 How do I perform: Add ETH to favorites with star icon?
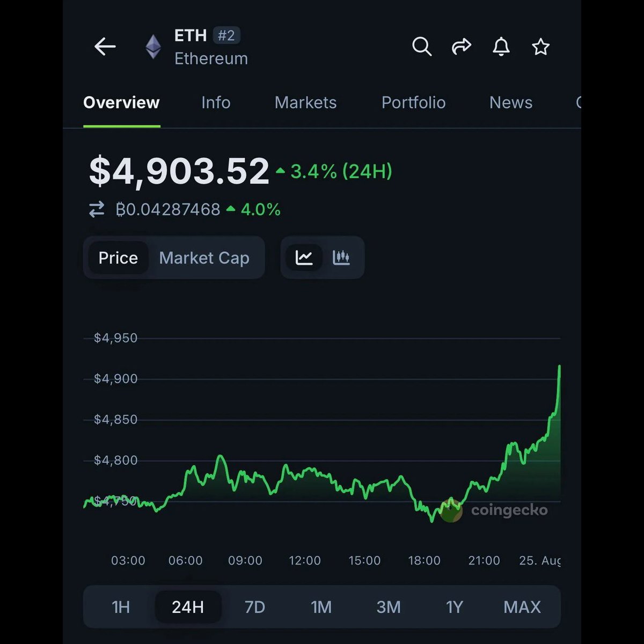pos(540,47)
